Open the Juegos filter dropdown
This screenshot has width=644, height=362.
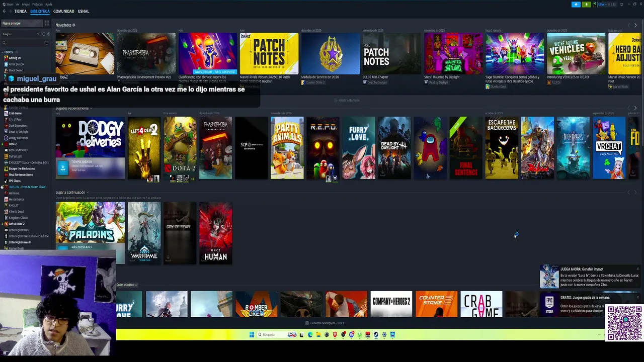pos(21,34)
